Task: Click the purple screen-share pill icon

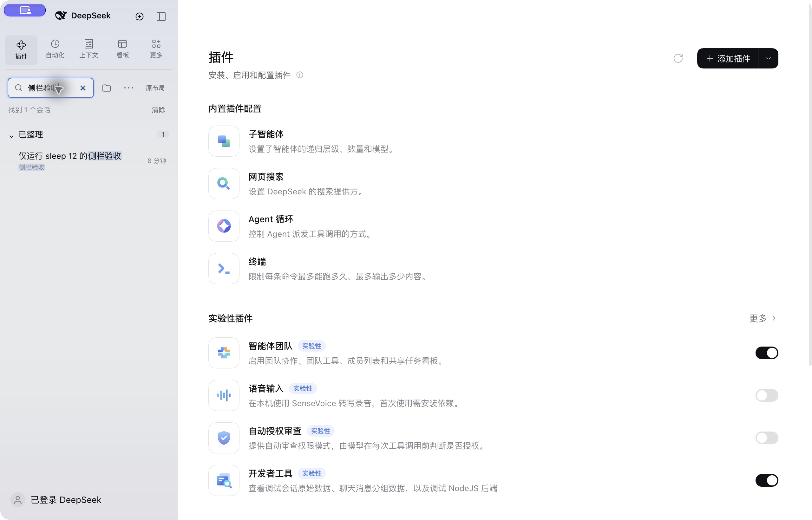Action: click(25, 10)
